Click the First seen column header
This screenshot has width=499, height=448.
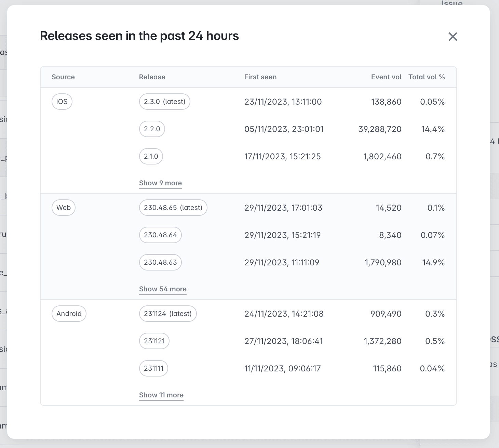pyautogui.click(x=260, y=77)
